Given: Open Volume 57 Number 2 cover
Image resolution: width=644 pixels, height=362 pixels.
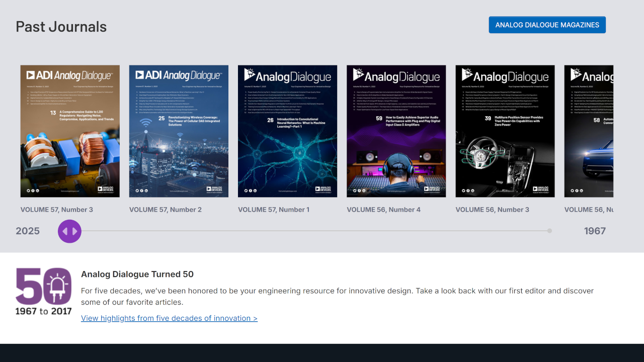Looking at the screenshot, I should pyautogui.click(x=179, y=131).
